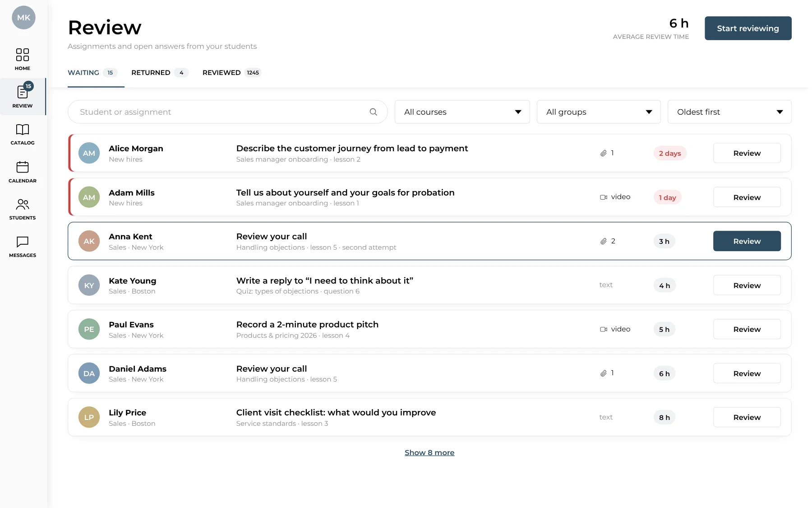
Task: Click Anna Kent's AK avatar
Action: pos(89,241)
